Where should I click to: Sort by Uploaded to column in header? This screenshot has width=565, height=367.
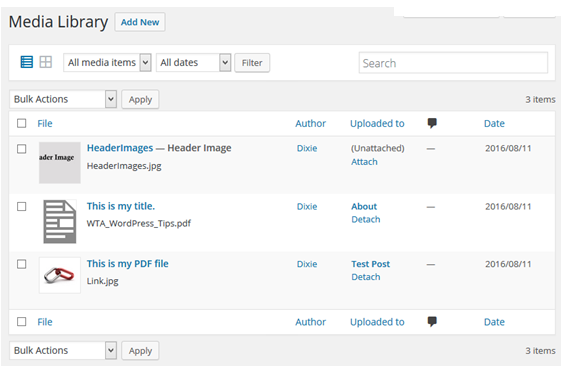coord(377,124)
